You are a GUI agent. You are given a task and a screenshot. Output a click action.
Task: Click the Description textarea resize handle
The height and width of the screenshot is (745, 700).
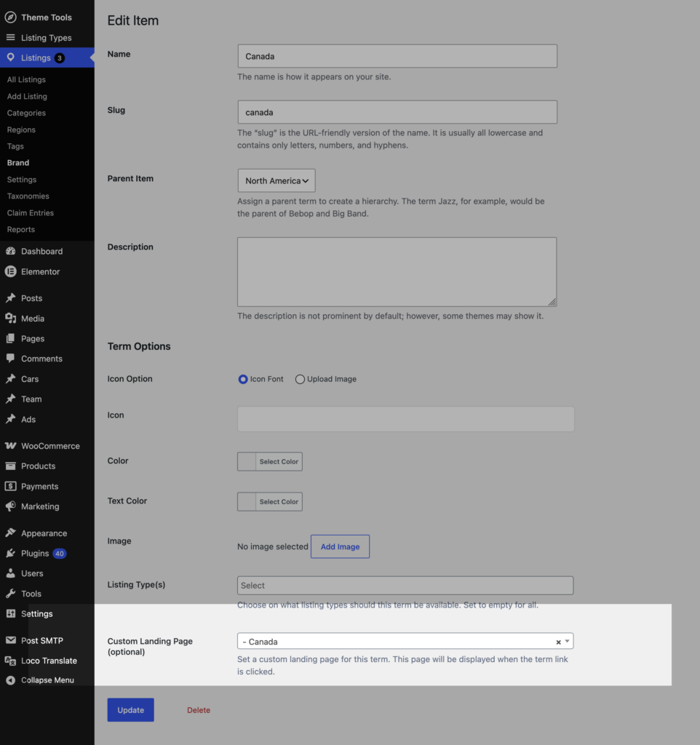(552, 302)
